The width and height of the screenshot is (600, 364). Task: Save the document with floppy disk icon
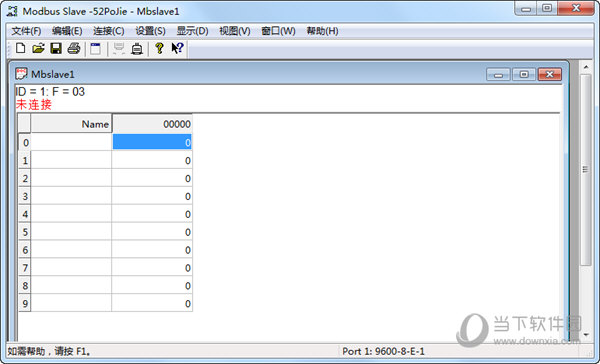56,49
